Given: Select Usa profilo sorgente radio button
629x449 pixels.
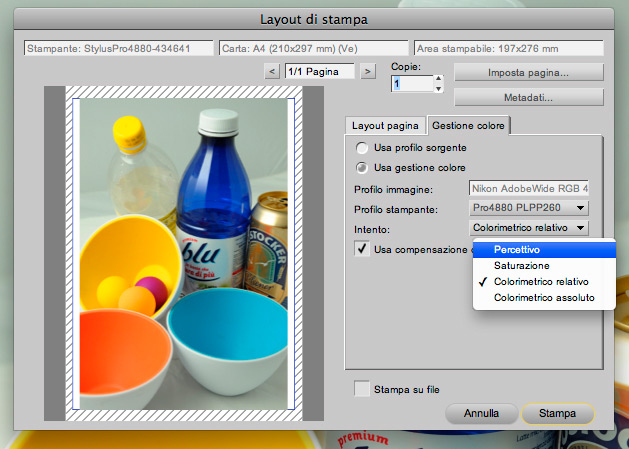Looking at the screenshot, I should coord(362,148).
